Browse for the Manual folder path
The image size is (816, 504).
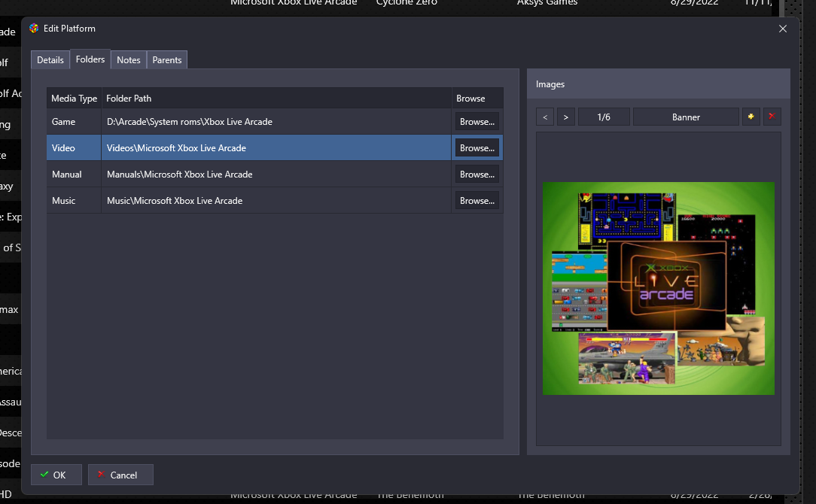pos(477,175)
